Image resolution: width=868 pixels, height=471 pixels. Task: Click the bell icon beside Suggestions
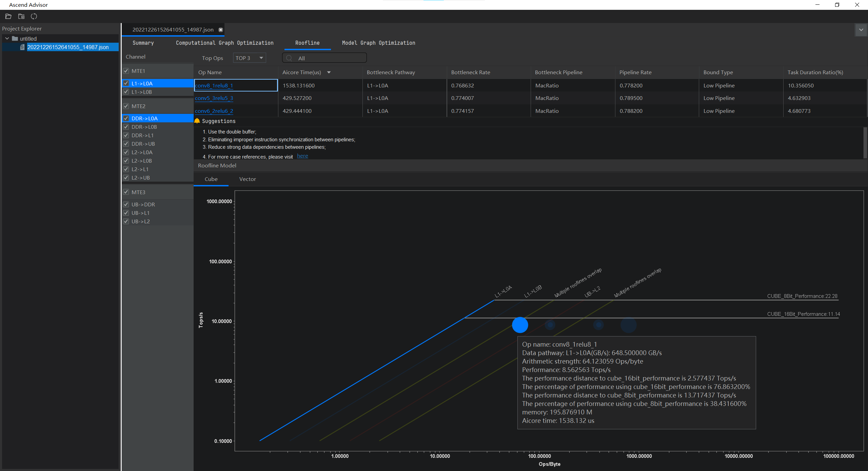[197, 121]
